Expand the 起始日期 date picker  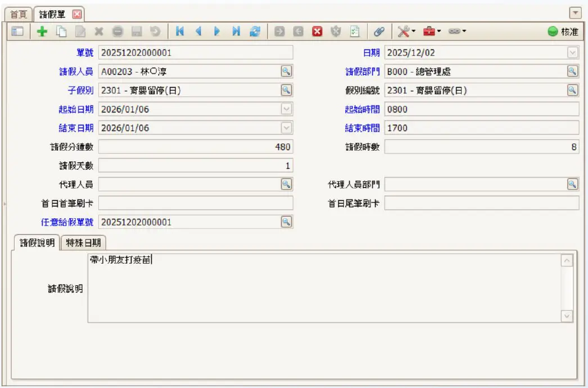click(287, 109)
